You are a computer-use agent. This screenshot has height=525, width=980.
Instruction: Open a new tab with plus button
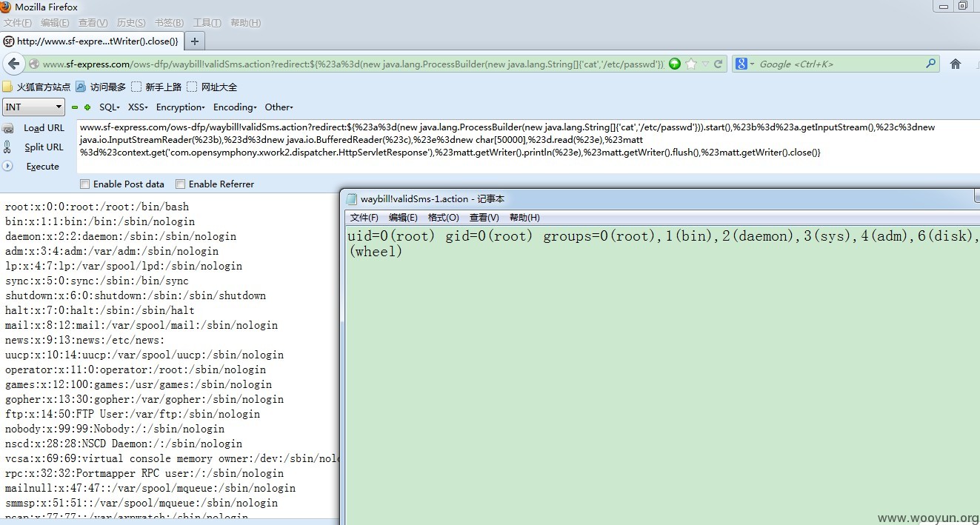(195, 41)
